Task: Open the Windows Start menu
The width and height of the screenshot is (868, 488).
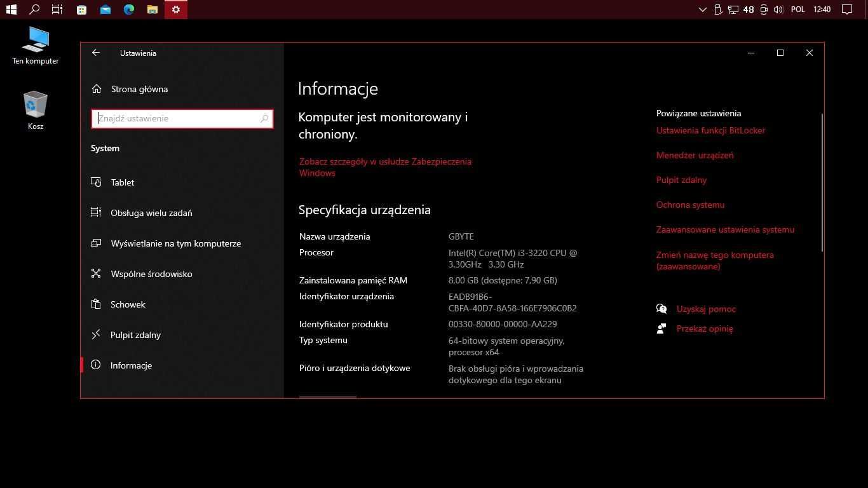Action: (11, 10)
